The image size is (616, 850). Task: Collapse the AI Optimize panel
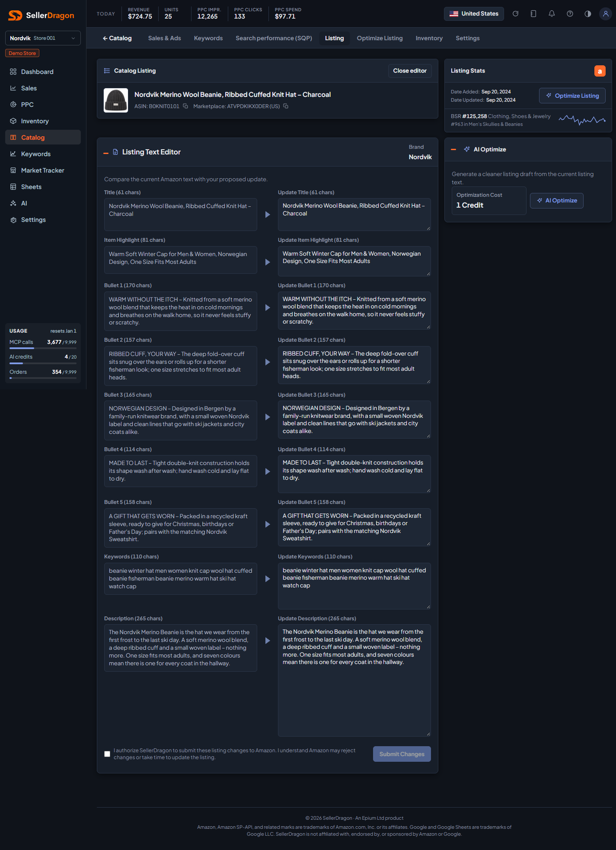(453, 150)
